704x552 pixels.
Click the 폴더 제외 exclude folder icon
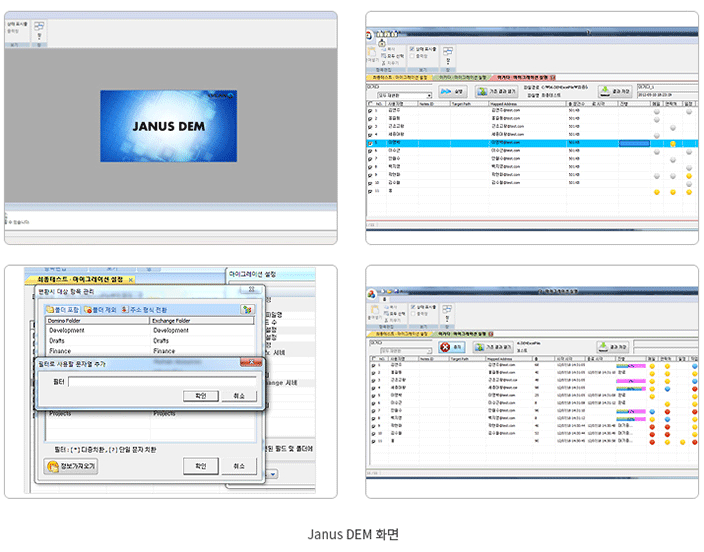click(89, 310)
